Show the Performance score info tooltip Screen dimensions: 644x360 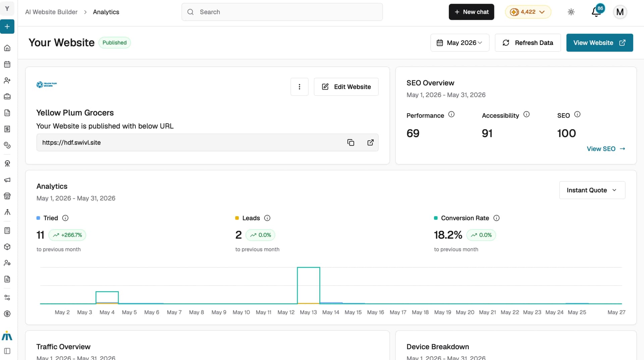click(451, 114)
